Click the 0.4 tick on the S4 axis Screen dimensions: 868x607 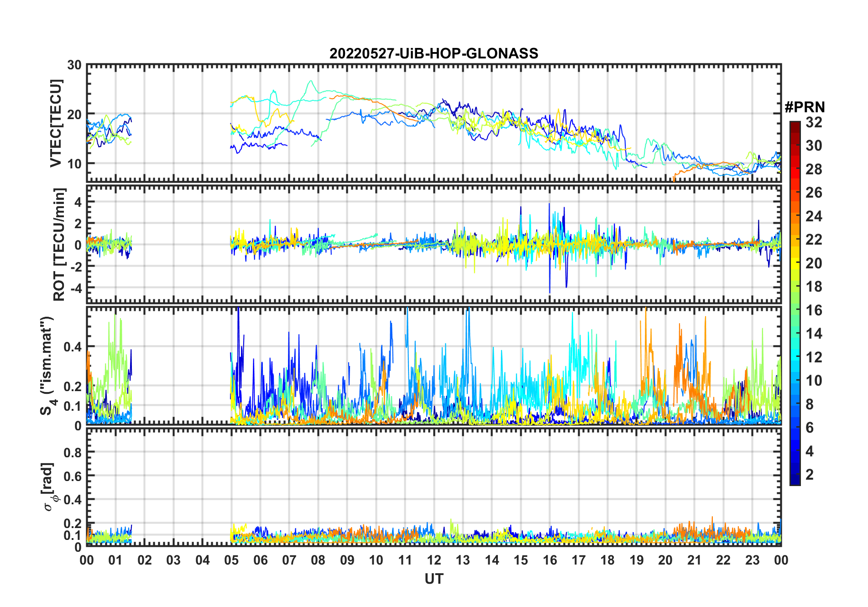coord(73,346)
